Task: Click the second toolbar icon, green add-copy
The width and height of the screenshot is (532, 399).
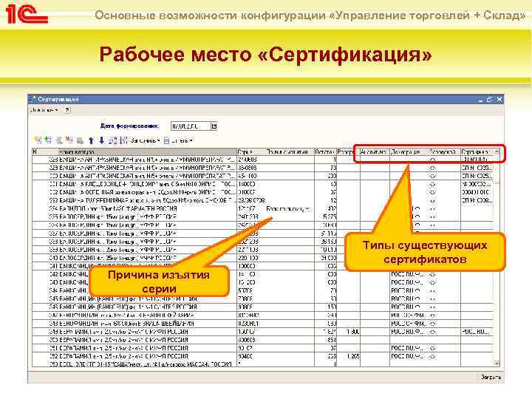Action: tap(49, 140)
